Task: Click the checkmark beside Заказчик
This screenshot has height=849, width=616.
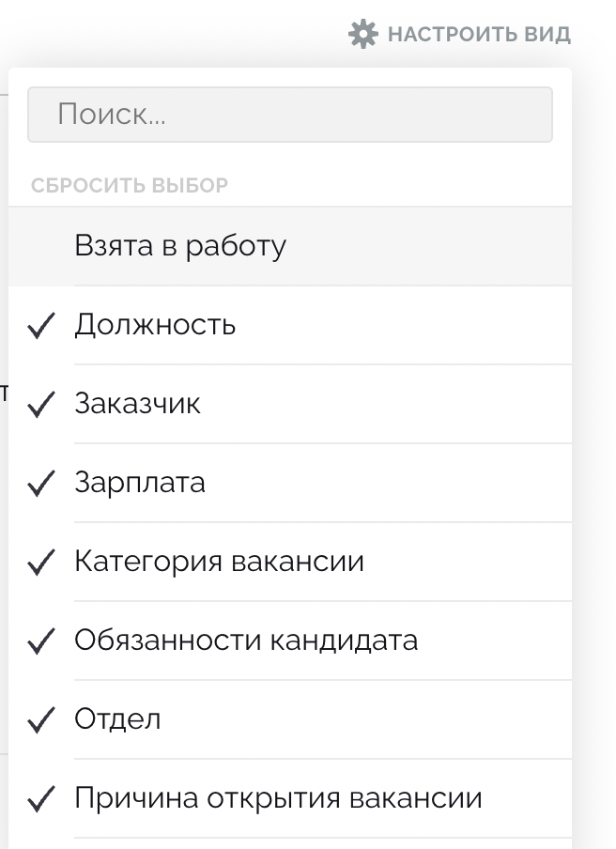Action: pos(41,405)
